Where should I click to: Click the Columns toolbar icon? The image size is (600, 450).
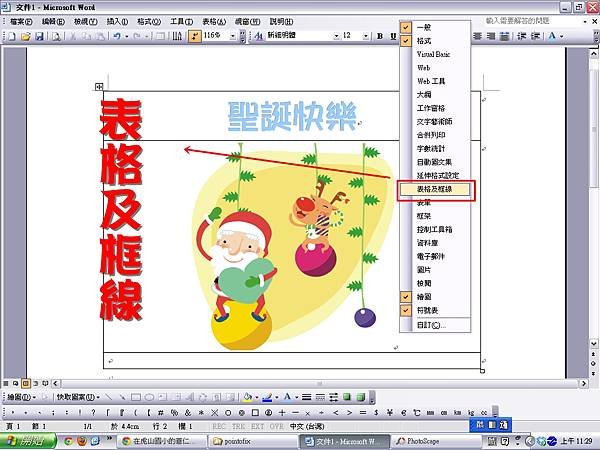point(177,36)
